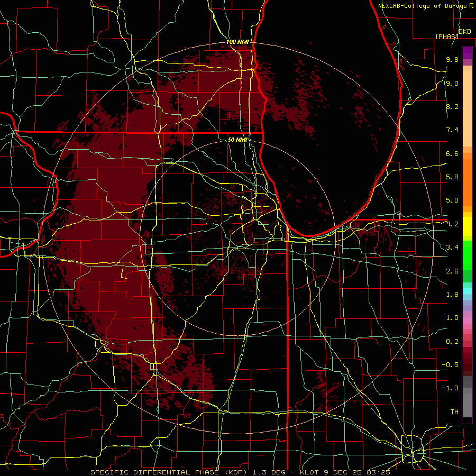The width and height of the screenshot is (476, 476).
Task: Click the [PHAS] units label above the scale
Action: 447,36
